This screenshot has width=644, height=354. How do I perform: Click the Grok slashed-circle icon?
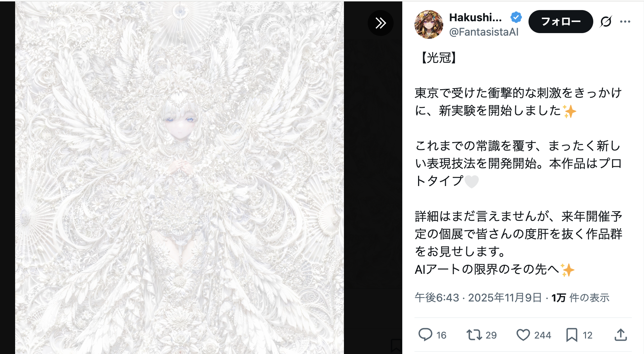tap(606, 22)
